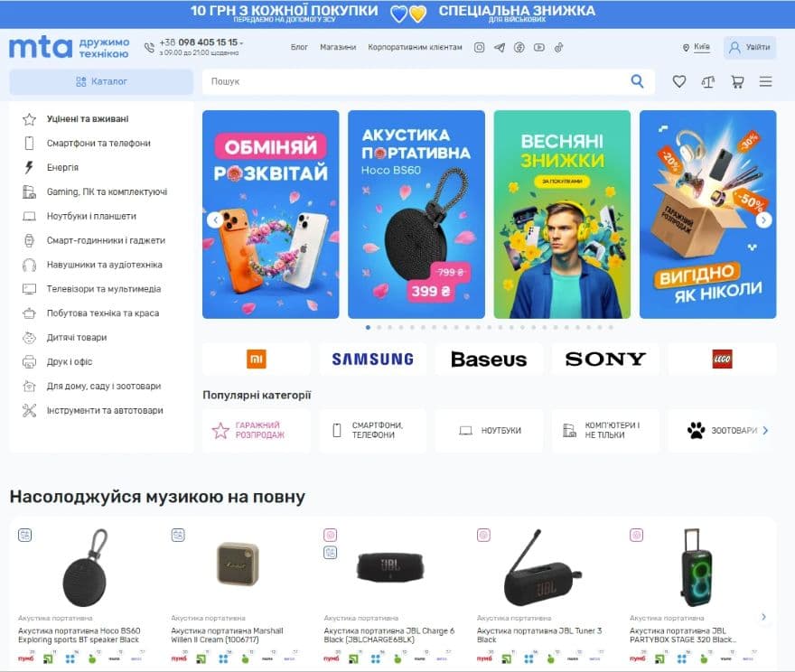Image resolution: width=795 pixels, height=672 pixels.
Task: Open Гаражний розпродаж popular category
Action: tap(256, 430)
